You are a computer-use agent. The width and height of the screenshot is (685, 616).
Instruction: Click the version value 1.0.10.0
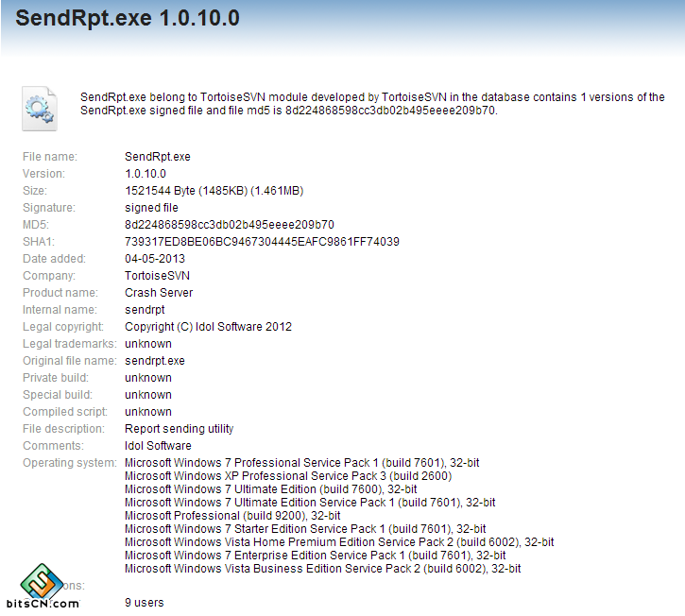(x=146, y=174)
